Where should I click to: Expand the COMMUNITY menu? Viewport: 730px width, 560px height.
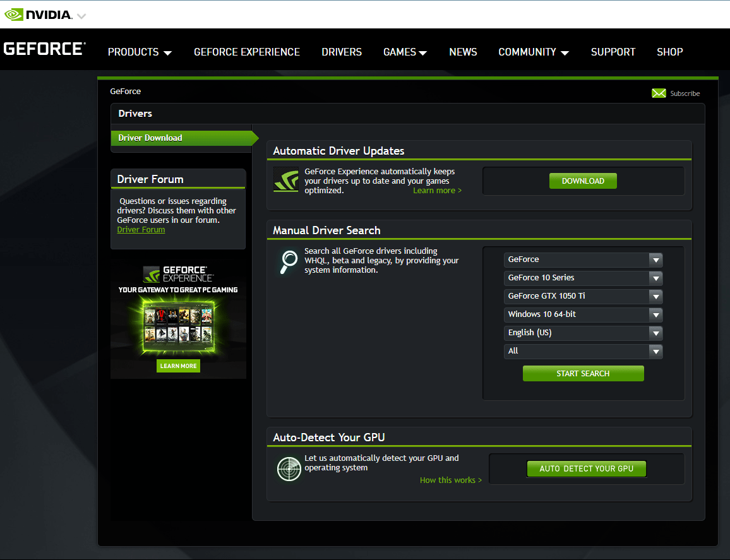[x=534, y=52]
